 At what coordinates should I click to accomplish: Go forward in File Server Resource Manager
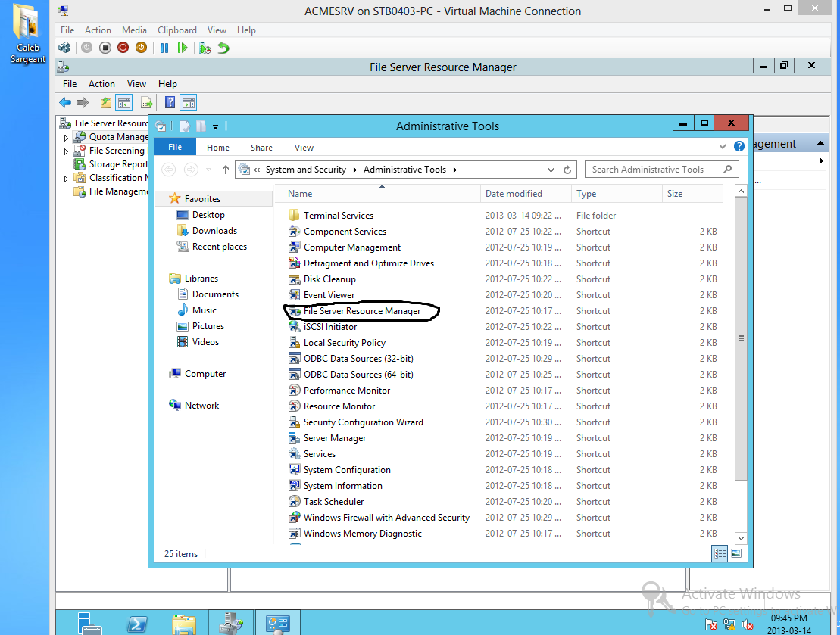pyautogui.click(x=83, y=102)
